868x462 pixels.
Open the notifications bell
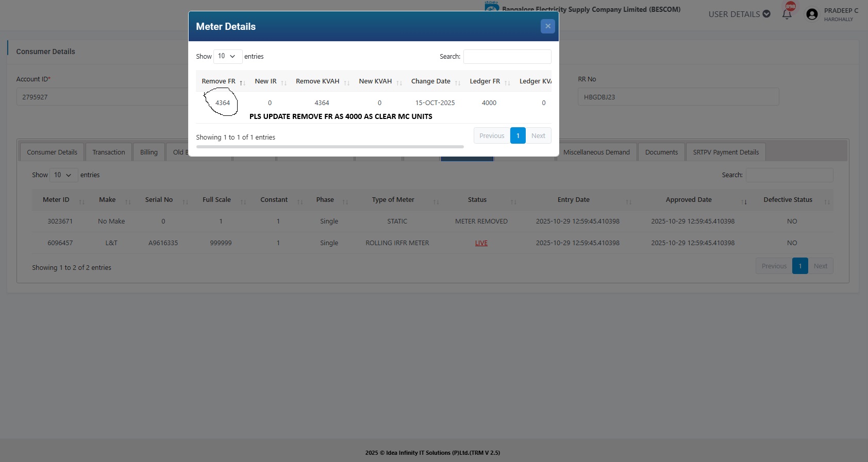point(787,14)
